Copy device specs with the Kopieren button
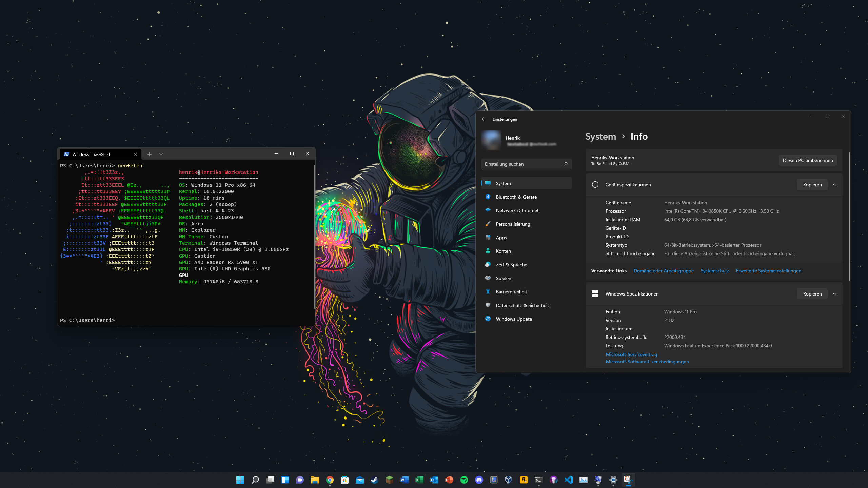The image size is (868, 488). point(812,185)
